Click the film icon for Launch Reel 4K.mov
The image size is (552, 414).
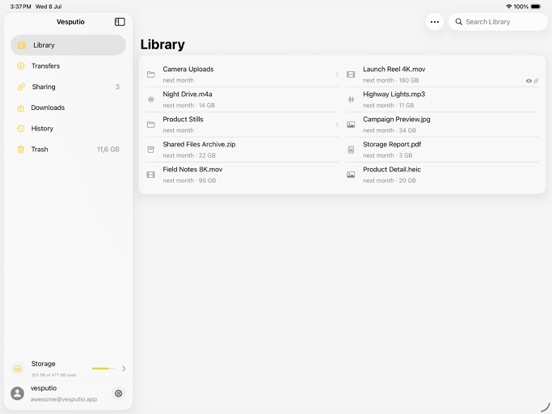click(351, 74)
